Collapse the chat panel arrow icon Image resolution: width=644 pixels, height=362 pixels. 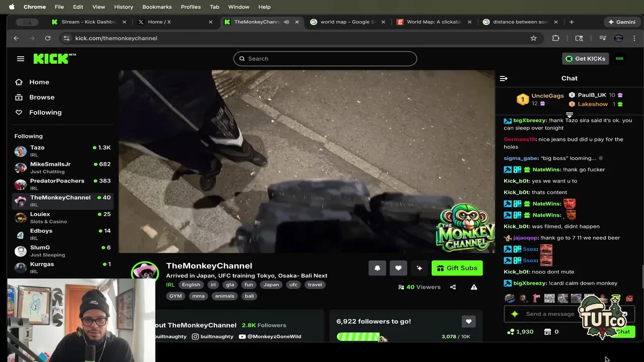tap(504, 78)
